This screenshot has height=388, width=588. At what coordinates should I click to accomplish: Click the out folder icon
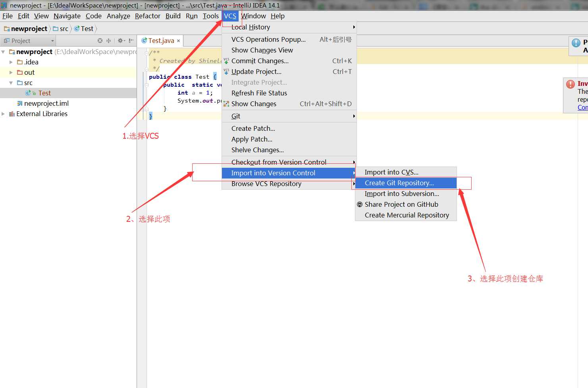click(x=20, y=72)
